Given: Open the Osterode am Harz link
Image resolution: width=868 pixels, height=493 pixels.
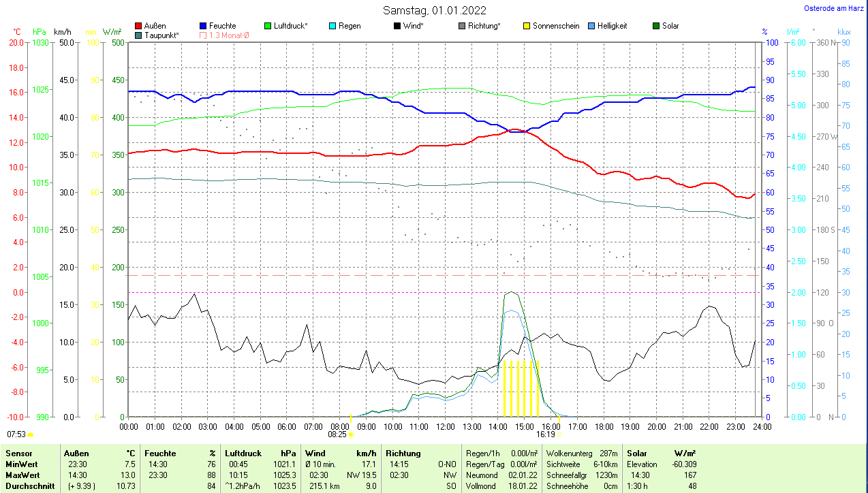Looking at the screenshot, I should coord(835,8).
